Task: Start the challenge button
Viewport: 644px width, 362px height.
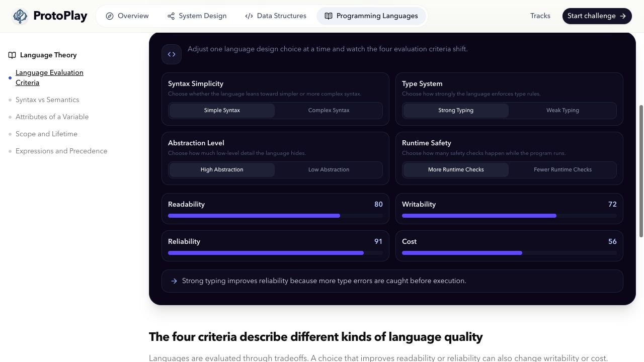Action: 597,16
